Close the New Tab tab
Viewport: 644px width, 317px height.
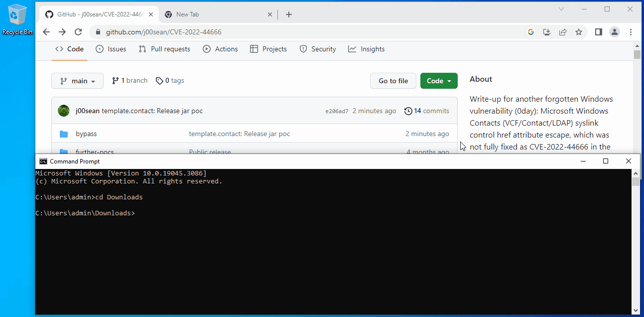(270, 14)
